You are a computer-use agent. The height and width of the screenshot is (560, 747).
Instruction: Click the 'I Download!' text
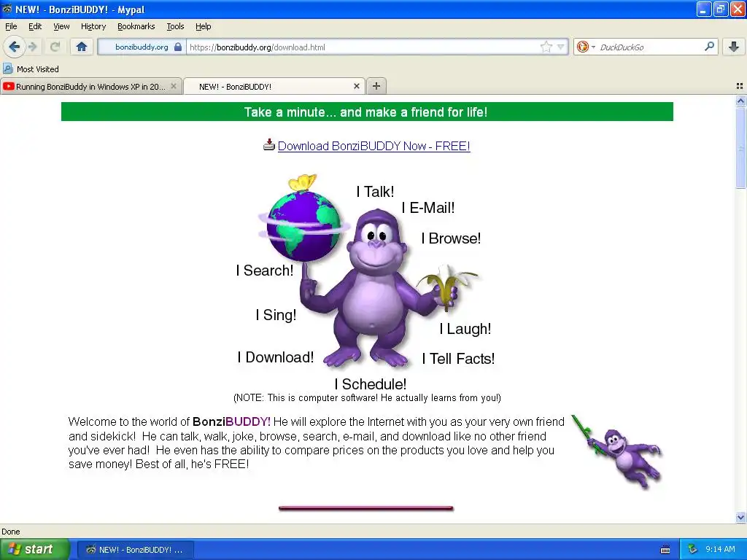click(x=275, y=357)
